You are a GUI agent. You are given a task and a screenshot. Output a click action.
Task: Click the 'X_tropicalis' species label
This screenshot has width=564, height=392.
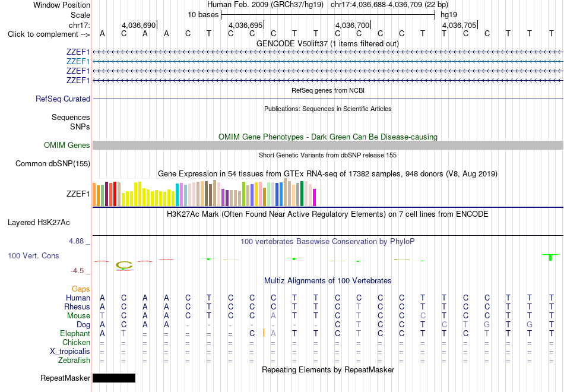point(70,352)
